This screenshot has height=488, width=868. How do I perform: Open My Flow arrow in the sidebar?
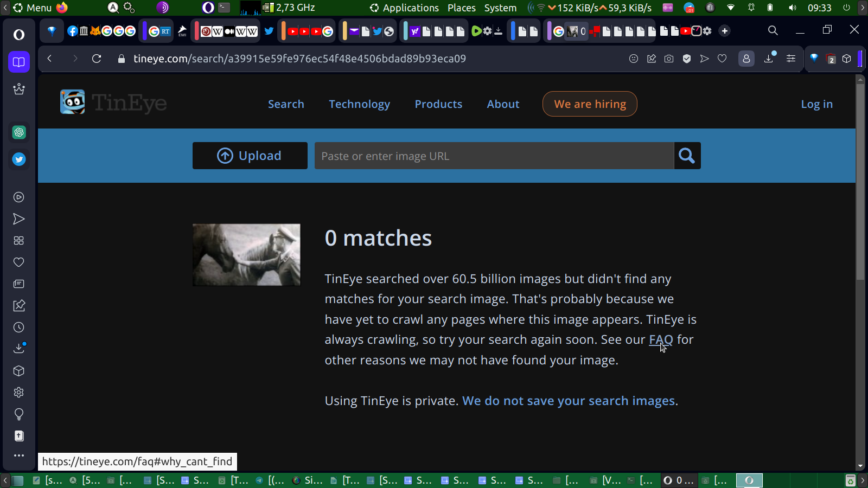[x=19, y=219]
